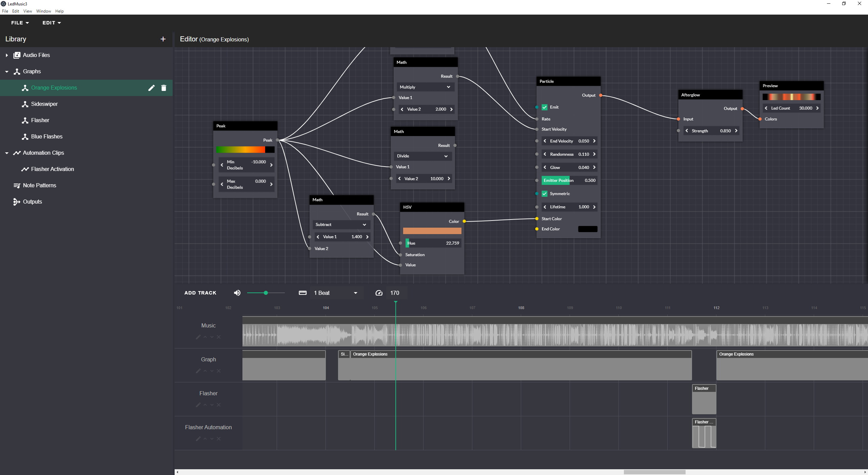Image resolution: width=868 pixels, height=475 pixels.
Task: Open the Window menu in menu bar
Action: [43, 11]
